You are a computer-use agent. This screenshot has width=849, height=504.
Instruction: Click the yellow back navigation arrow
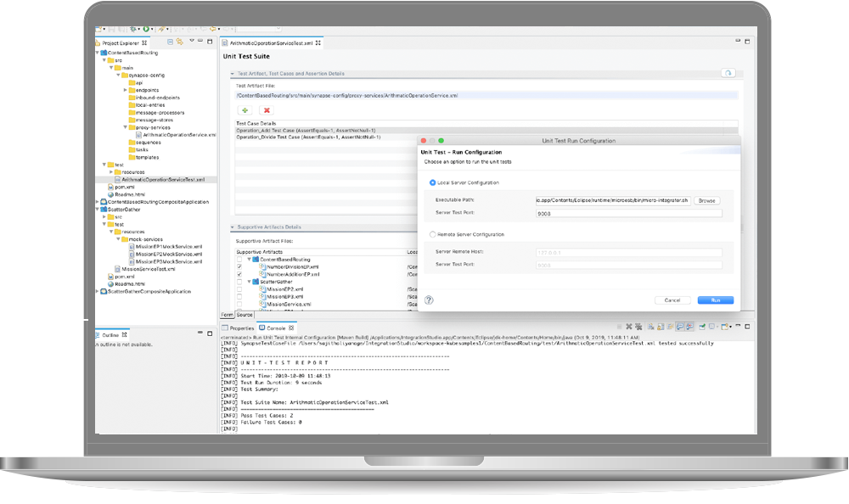click(x=213, y=29)
